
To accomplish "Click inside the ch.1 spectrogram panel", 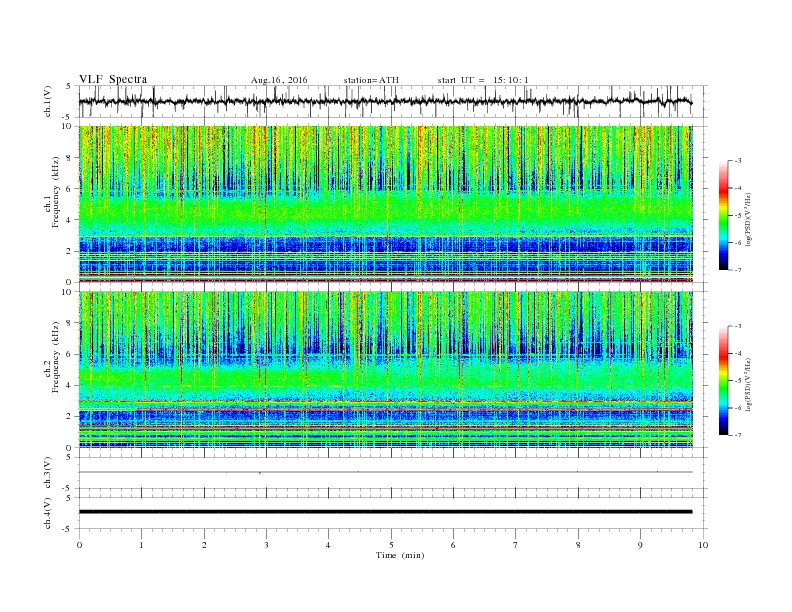I will (x=386, y=204).
